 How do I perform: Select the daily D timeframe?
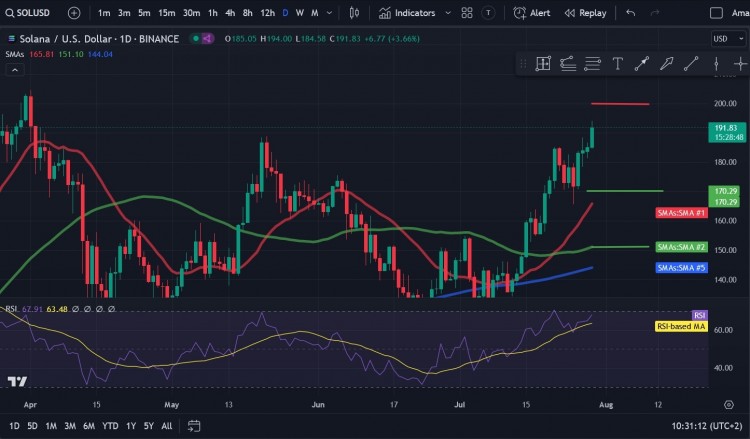pos(286,13)
